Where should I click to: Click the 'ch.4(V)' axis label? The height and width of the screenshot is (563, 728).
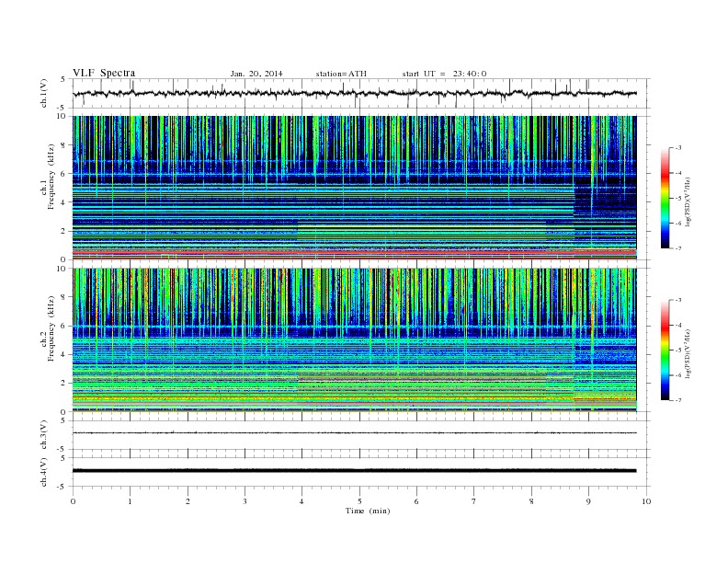43,472
